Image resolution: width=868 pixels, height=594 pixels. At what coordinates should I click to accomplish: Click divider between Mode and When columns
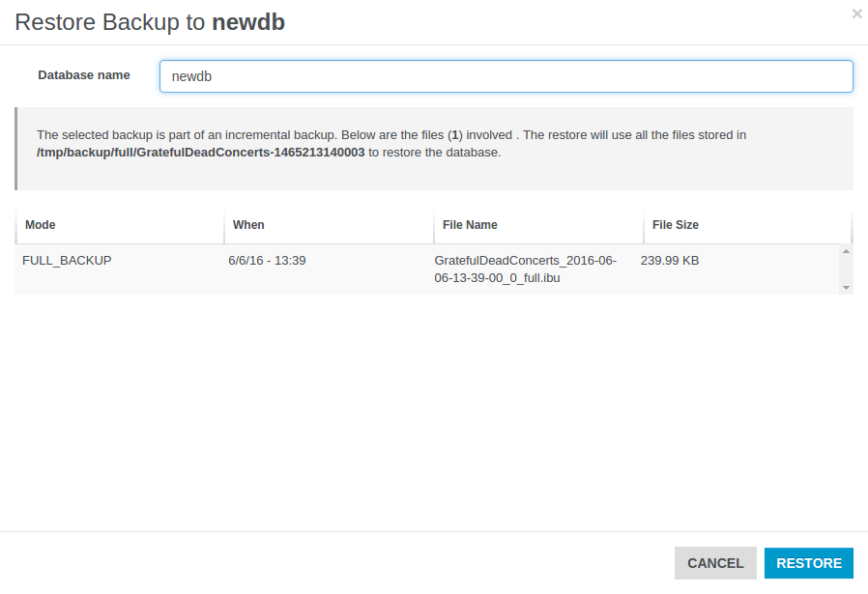(x=224, y=226)
